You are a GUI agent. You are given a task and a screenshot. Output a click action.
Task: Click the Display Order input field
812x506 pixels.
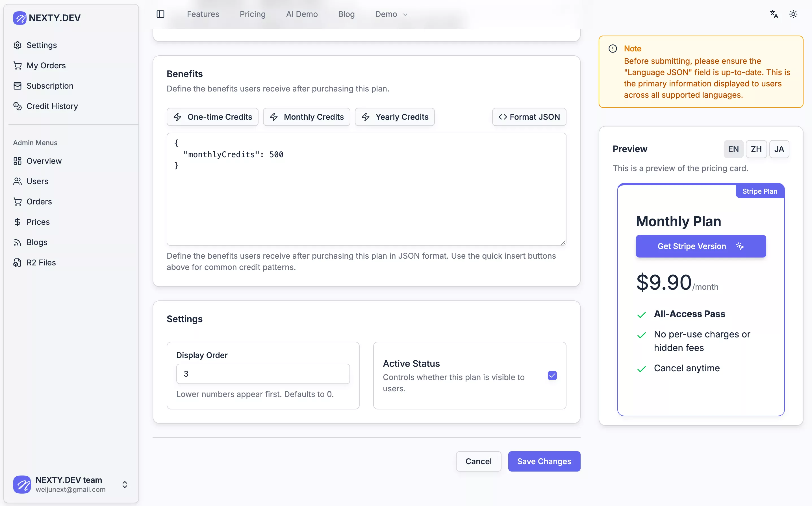(263, 374)
